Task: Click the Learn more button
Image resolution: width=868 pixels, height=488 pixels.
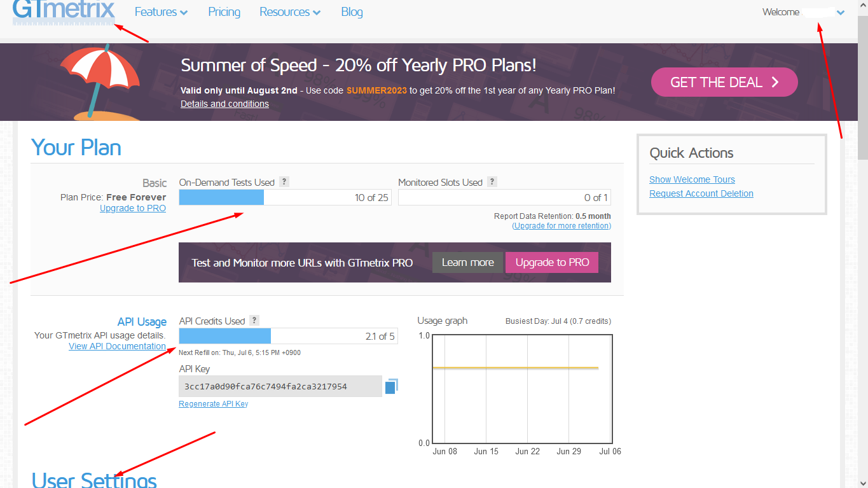Action: [x=467, y=262]
